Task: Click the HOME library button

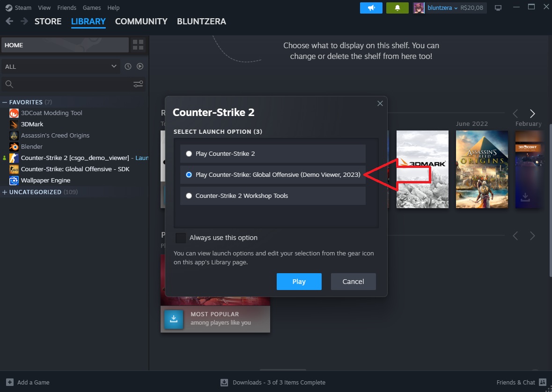Action: [x=65, y=45]
